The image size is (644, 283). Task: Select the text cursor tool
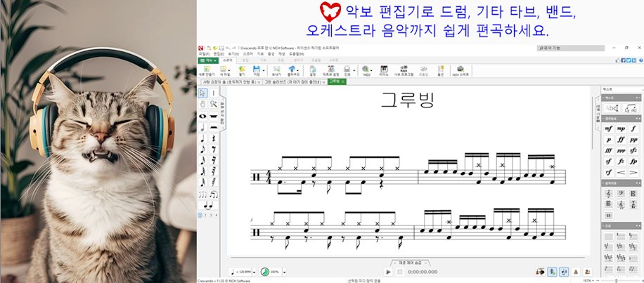(x=214, y=93)
